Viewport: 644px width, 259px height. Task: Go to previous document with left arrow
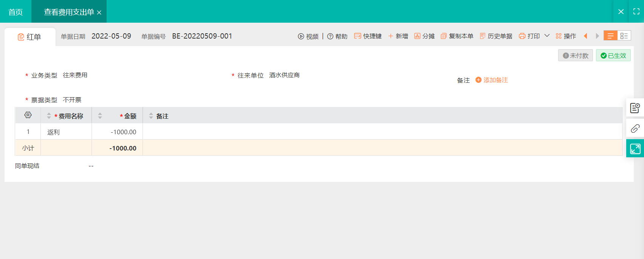click(x=585, y=36)
